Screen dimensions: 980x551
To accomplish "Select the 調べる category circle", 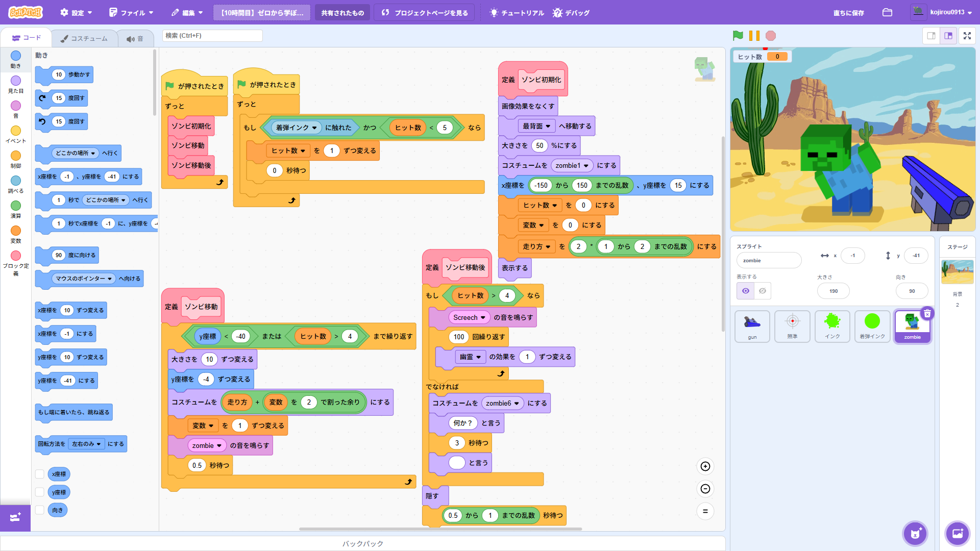I will pos(16,181).
